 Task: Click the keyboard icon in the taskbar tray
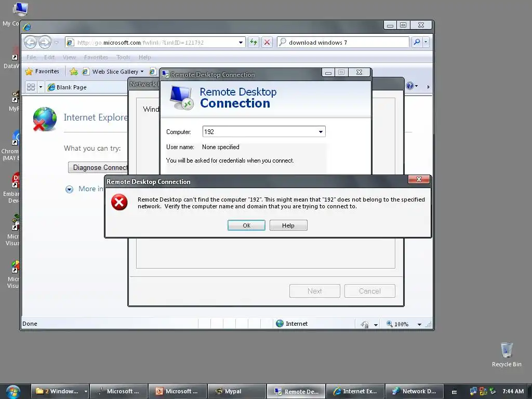point(454,392)
